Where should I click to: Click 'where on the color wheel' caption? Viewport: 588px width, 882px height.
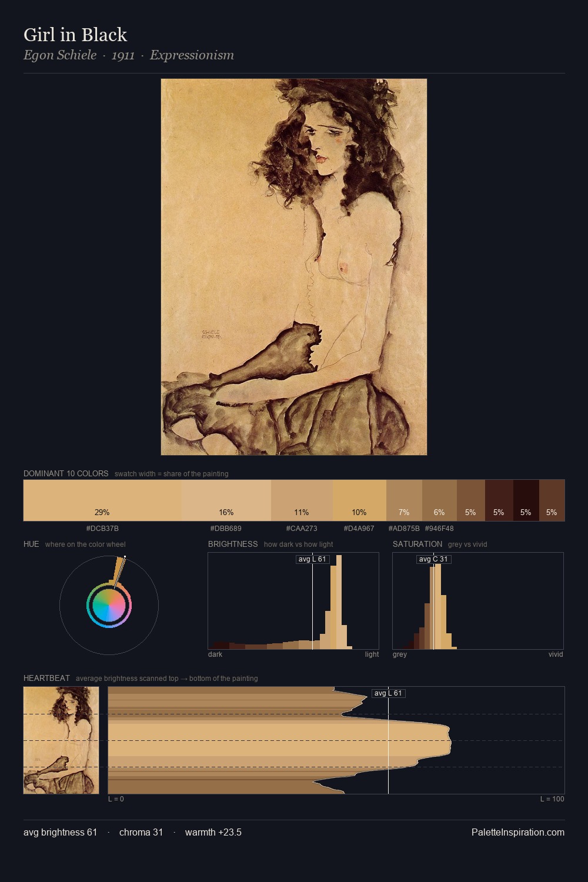pos(85,544)
